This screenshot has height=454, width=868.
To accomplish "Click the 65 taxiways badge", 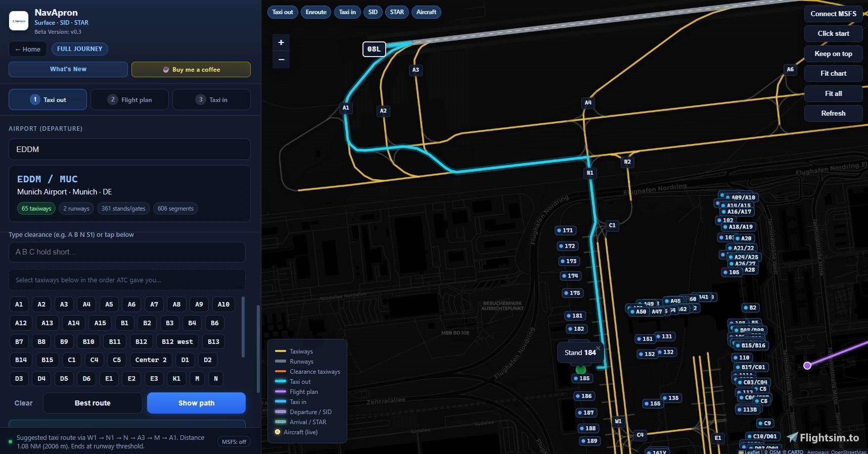I will click(36, 209).
